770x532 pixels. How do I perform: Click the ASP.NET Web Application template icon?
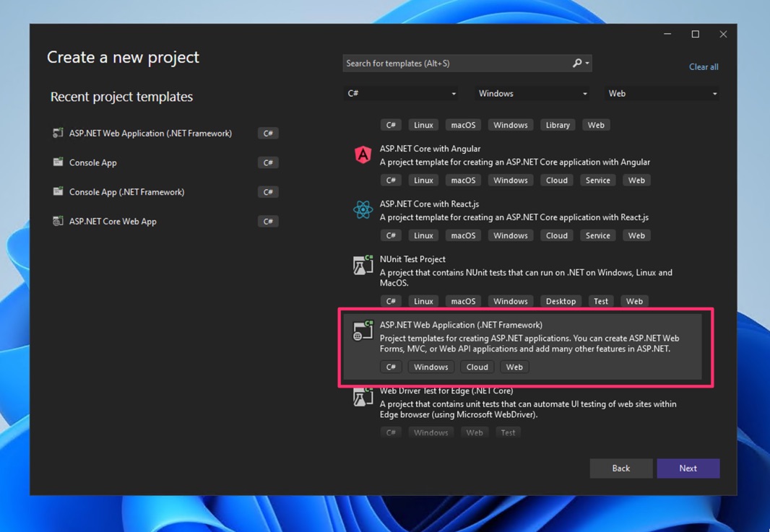[x=363, y=331]
